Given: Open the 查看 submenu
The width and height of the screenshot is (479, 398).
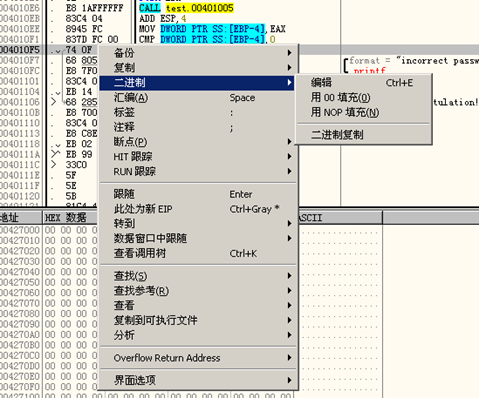Looking at the screenshot, I should [197, 305].
